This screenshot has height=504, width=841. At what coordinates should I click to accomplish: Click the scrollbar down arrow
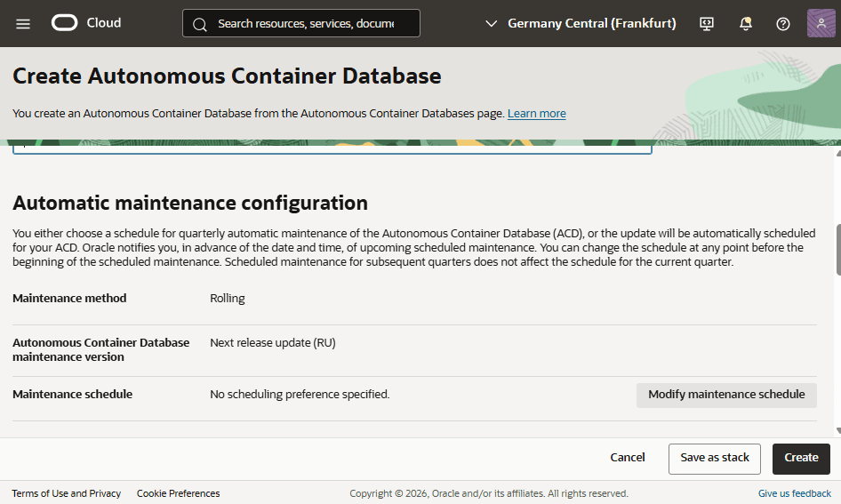tap(837, 430)
